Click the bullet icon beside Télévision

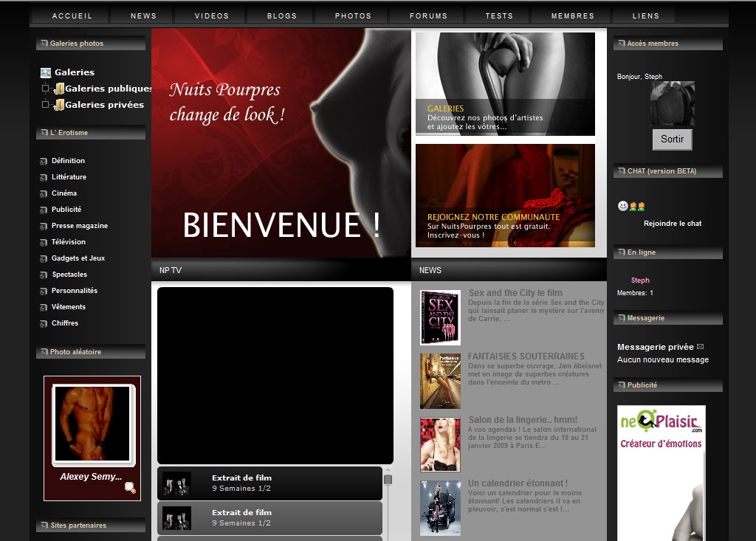pyautogui.click(x=44, y=243)
